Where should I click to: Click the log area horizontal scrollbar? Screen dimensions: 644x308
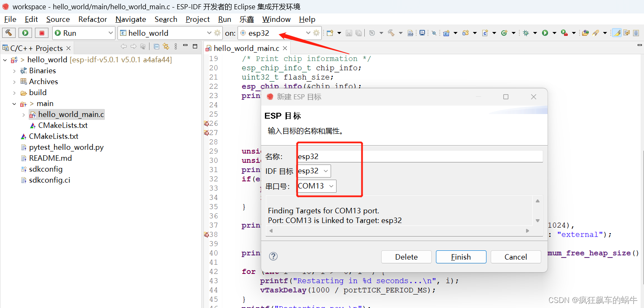[399, 231]
